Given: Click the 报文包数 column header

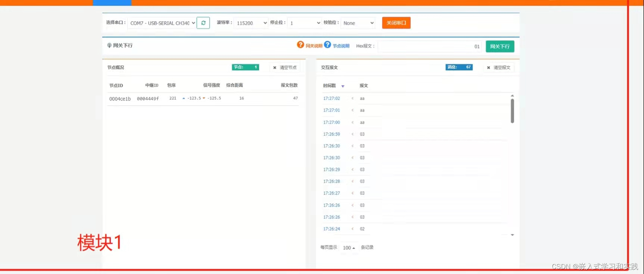Looking at the screenshot, I should click(289, 85).
